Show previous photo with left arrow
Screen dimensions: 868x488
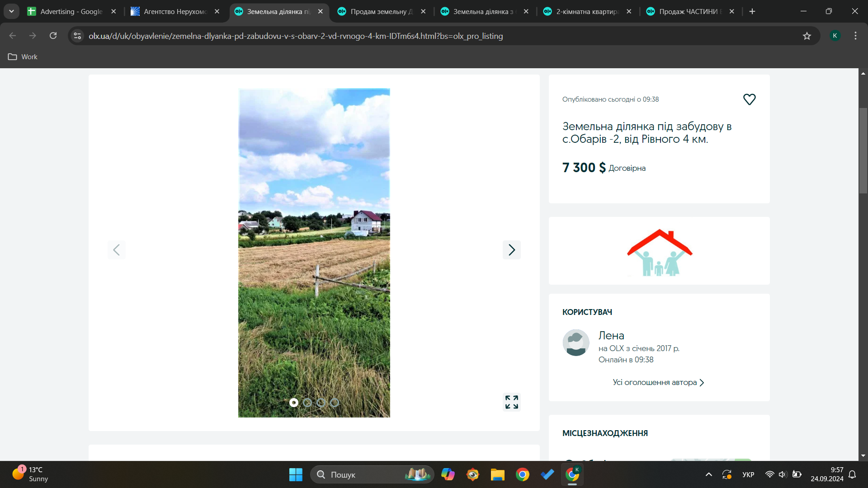tap(116, 250)
